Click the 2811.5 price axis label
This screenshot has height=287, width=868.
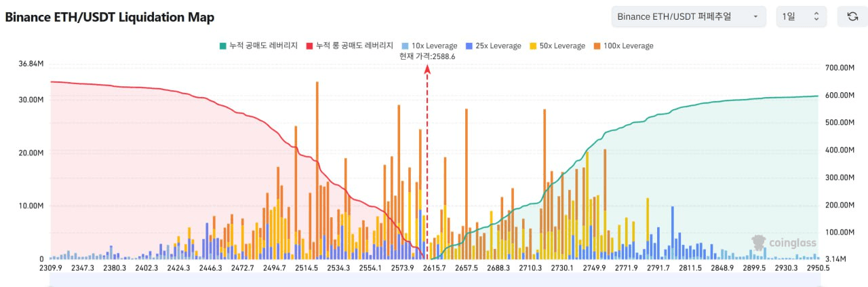tap(690, 269)
